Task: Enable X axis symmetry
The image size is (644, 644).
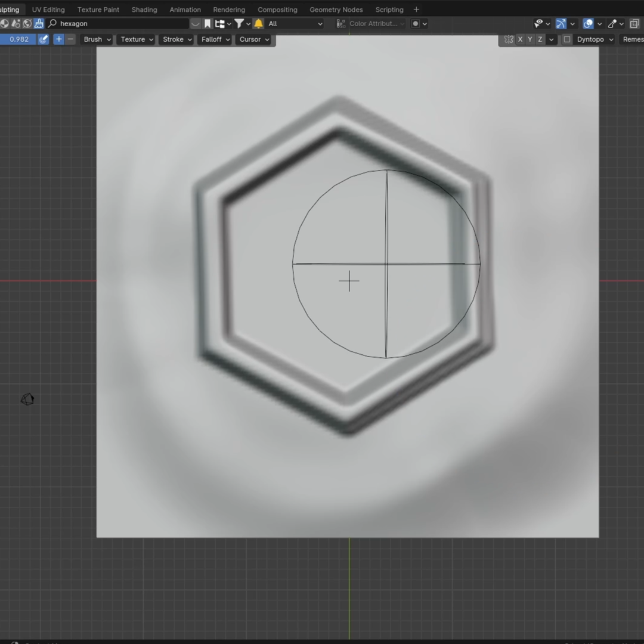Action: click(x=520, y=39)
